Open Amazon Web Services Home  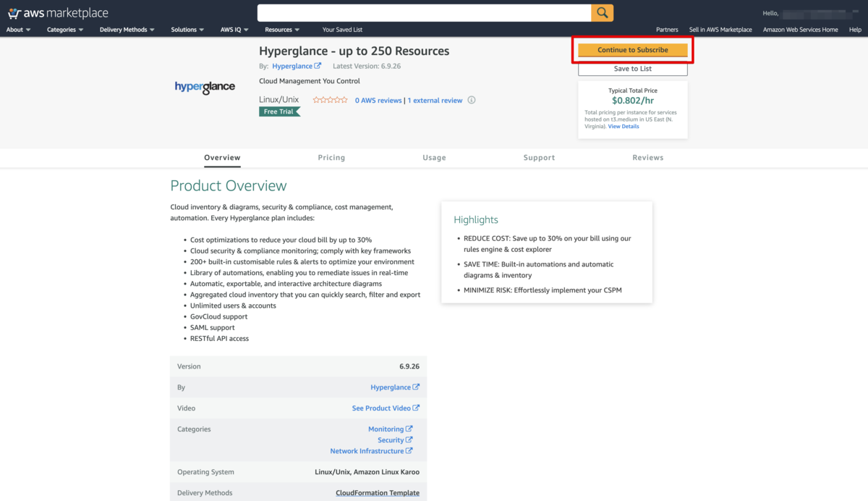click(x=800, y=30)
